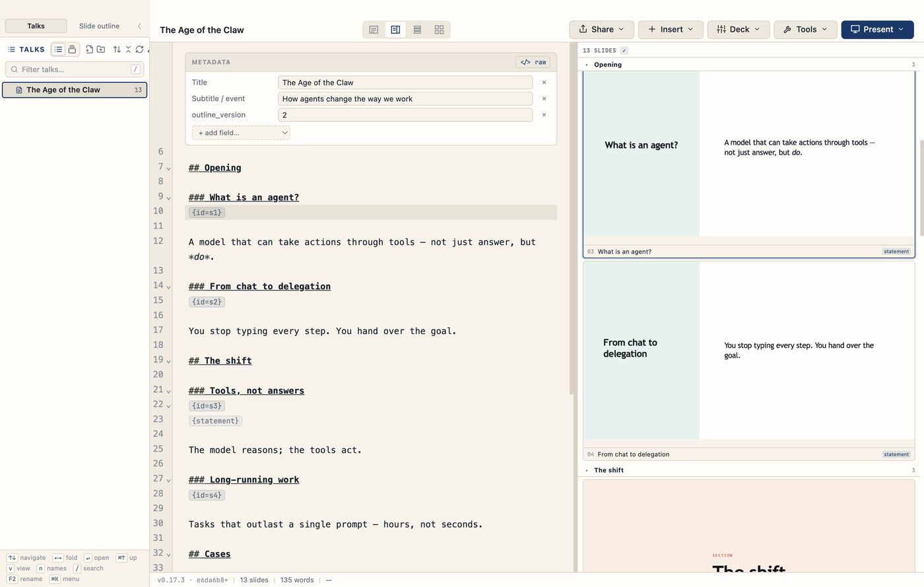Click the {id=s3} tag in the editor
Screen dimensions: 924x587
[207, 406]
